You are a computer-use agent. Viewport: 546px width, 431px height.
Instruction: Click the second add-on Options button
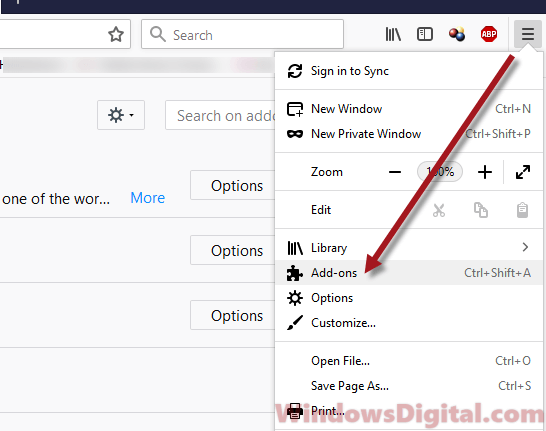click(233, 250)
